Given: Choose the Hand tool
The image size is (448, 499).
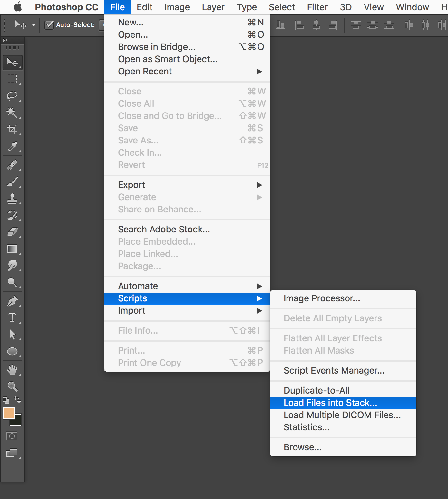Looking at the screenshot, I should 12,370.
